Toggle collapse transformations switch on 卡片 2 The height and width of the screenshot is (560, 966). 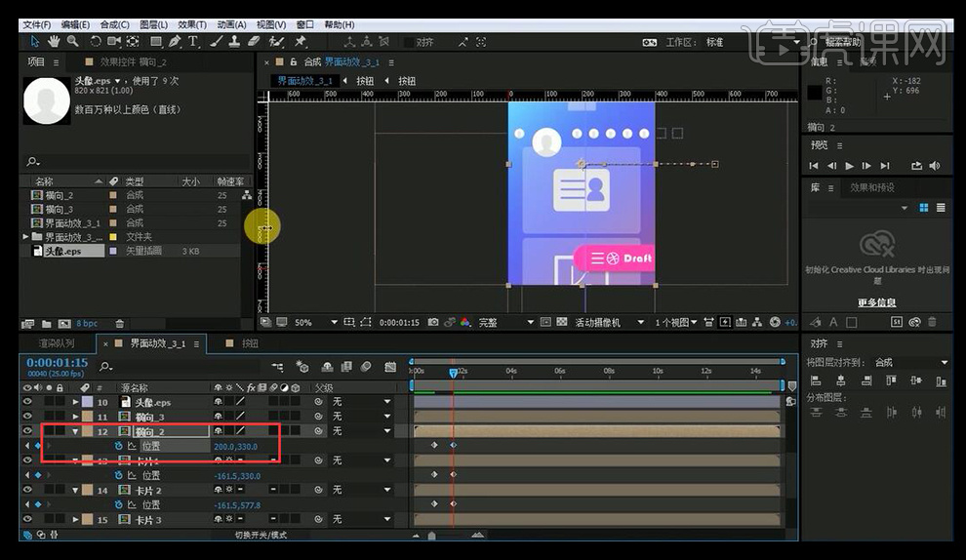point(229,490)
